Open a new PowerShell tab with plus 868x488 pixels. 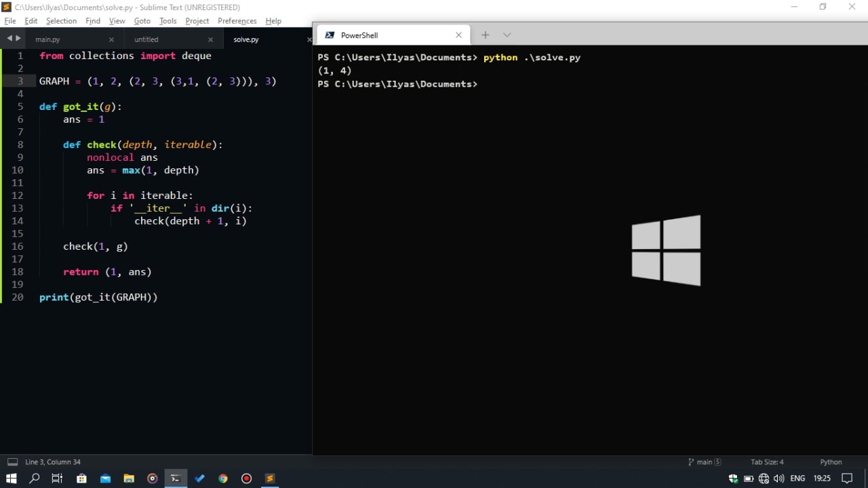tap(485, 35)
